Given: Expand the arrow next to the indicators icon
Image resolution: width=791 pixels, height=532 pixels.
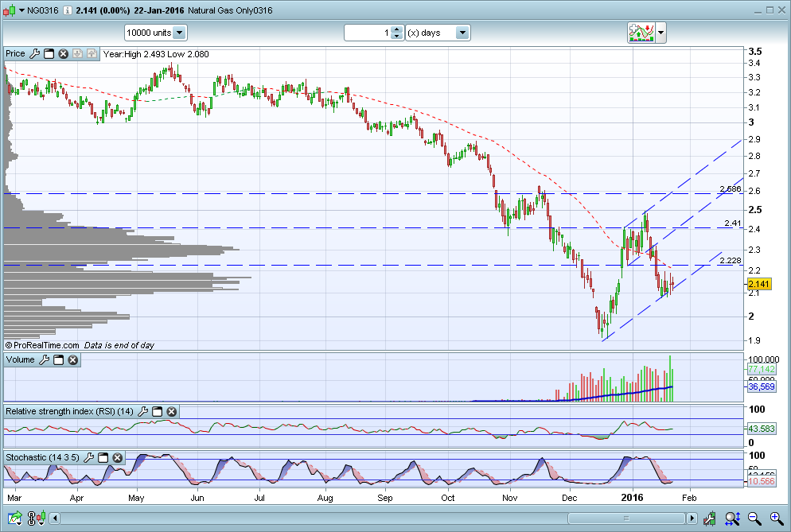Looking at the screenshot, I should coord(661,33).
